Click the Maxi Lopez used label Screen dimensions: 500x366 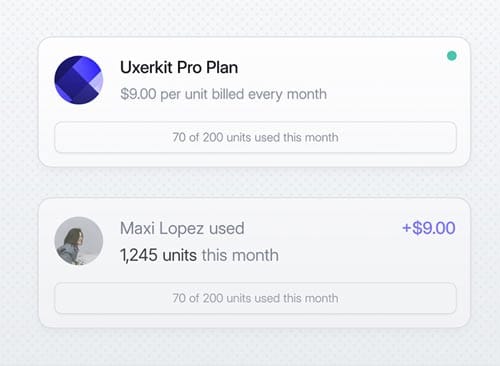[182, 229]
